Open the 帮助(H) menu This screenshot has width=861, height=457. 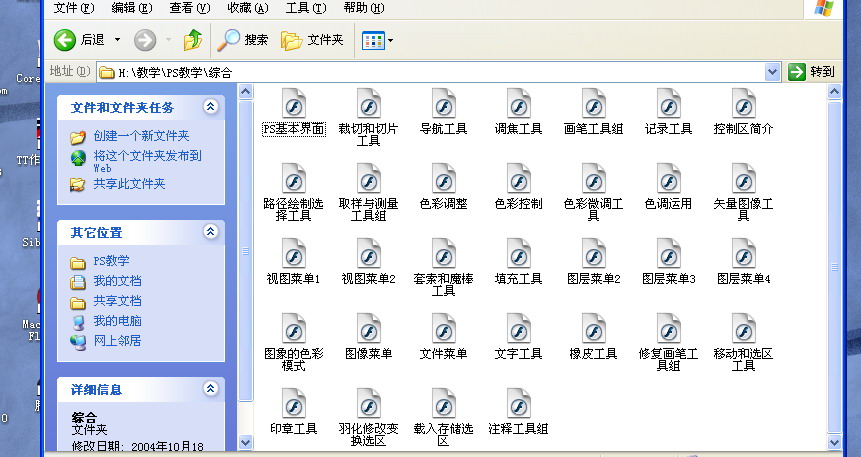coord(364,8)
